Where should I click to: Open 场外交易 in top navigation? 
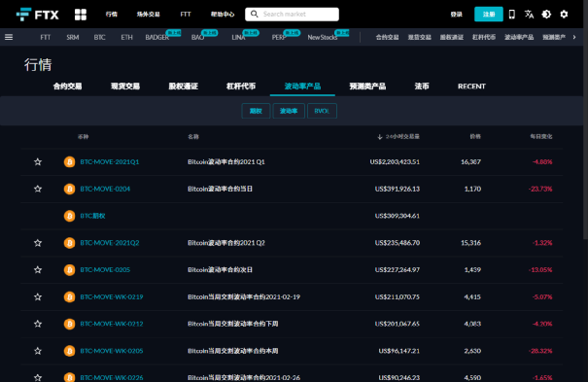tap(148, 15)
